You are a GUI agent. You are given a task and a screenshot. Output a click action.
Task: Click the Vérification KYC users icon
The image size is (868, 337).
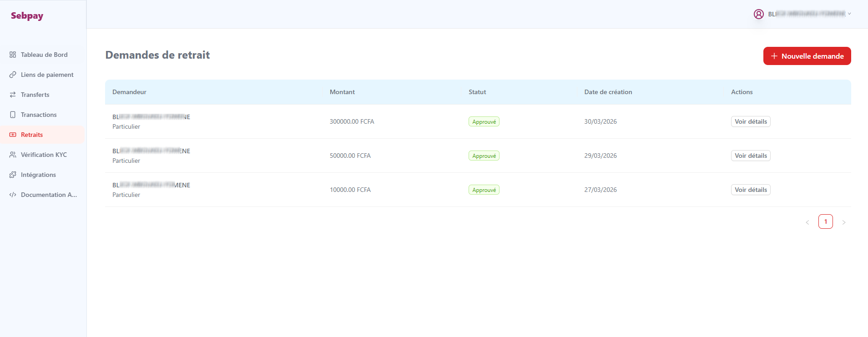[13, 155]
